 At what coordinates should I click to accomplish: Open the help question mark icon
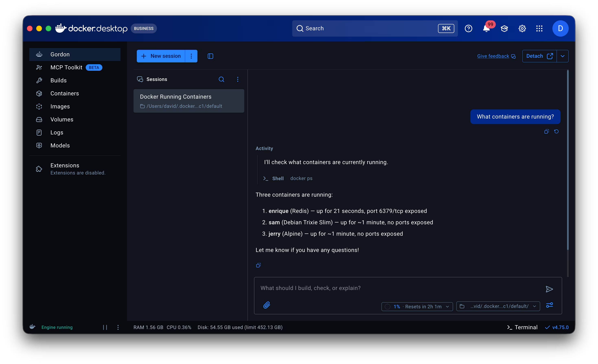point(468,29)
